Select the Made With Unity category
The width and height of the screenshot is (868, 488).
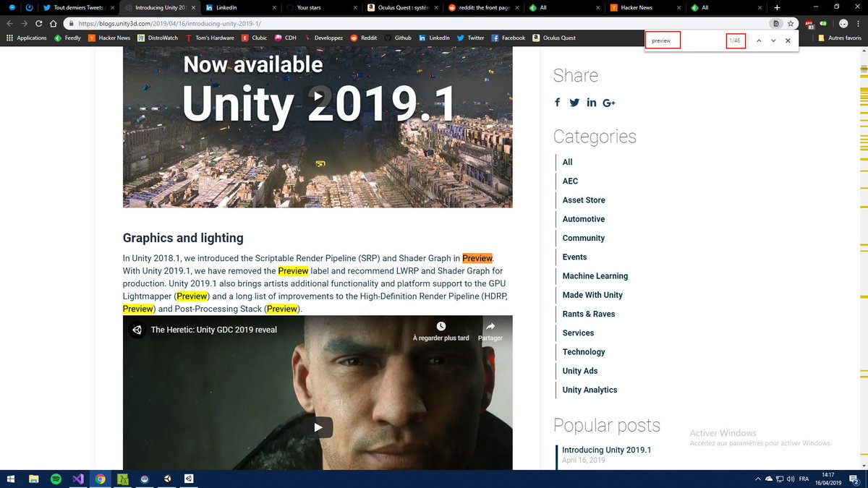(x=592, y=295)
